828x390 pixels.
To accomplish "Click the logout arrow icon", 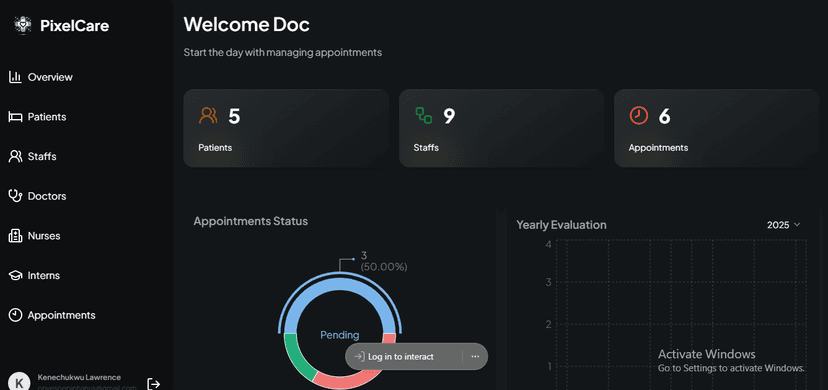I will pyautogui.click(x=153, y=384).
